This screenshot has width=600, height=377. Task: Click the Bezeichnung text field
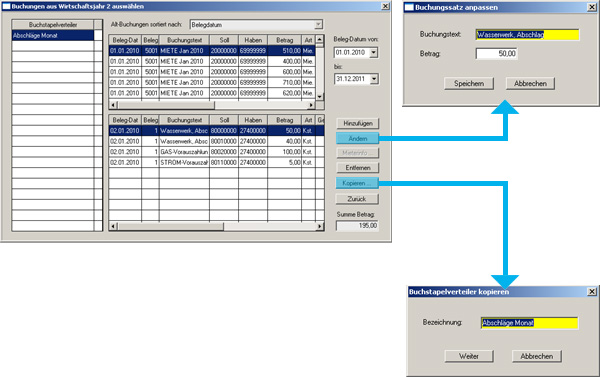530,323
